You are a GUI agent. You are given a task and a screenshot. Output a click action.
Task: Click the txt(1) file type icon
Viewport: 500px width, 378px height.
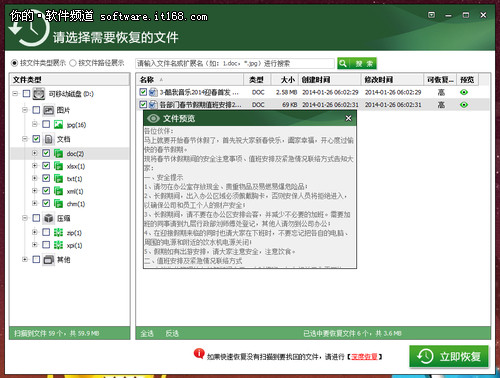click(x=59, y=179)
